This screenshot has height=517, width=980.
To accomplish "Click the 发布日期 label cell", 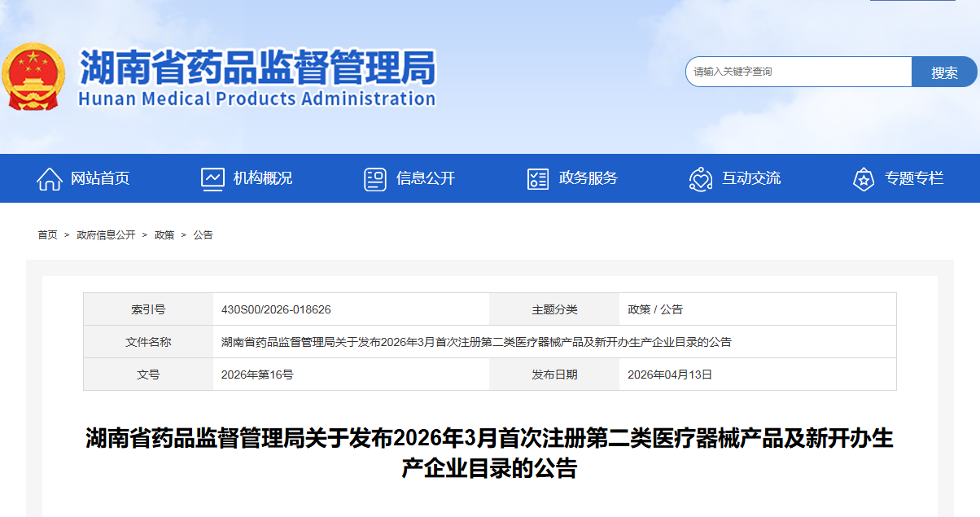I will [x=554, y=375].
